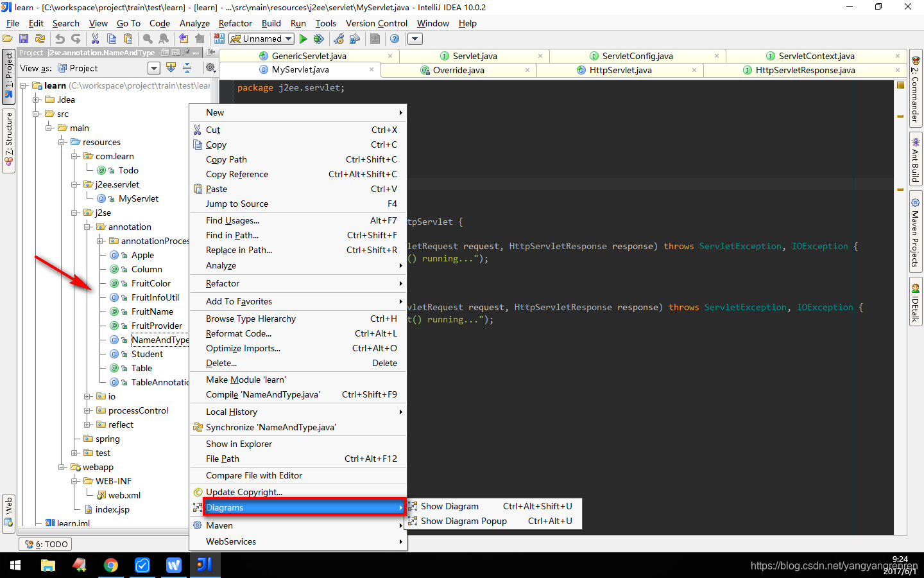Run the project with the green Run arrow
Screen dimensions: 924x578
pos(302,39)
